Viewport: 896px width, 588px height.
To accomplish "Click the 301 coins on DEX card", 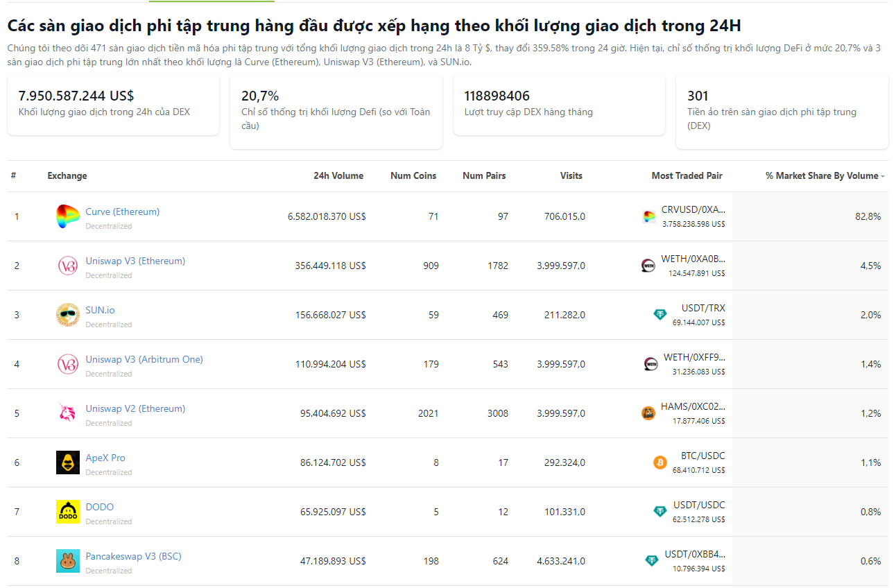I will point(782,112).
